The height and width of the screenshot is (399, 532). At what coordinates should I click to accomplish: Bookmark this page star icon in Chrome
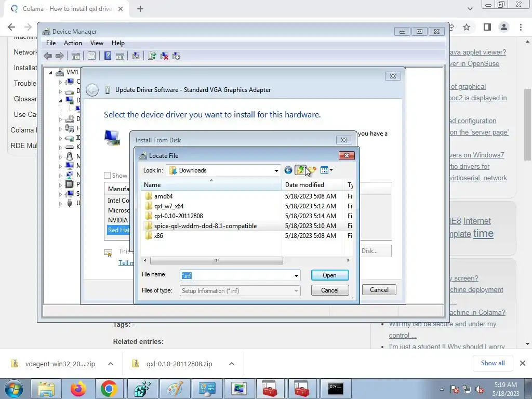point(467,27)
